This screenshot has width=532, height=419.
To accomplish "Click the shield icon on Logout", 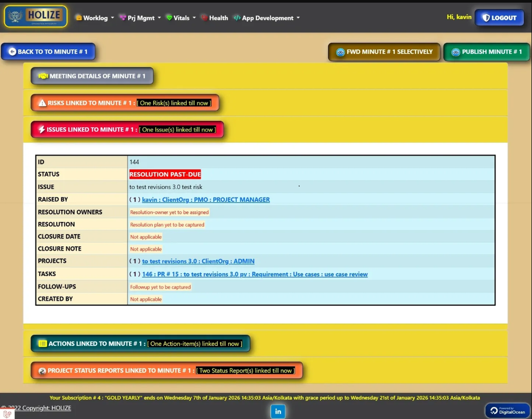I will click(486, 17).
